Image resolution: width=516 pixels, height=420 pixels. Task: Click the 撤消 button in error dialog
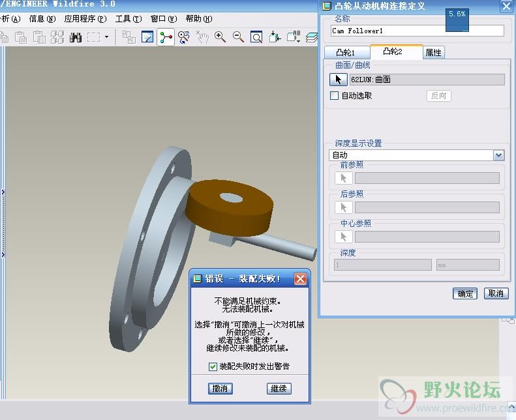tap(220, 389)
